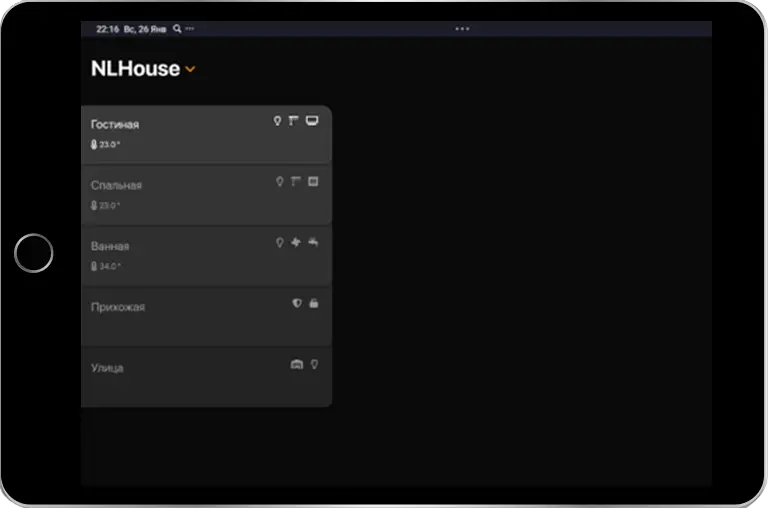Open the Спальная room

(206, 195)
